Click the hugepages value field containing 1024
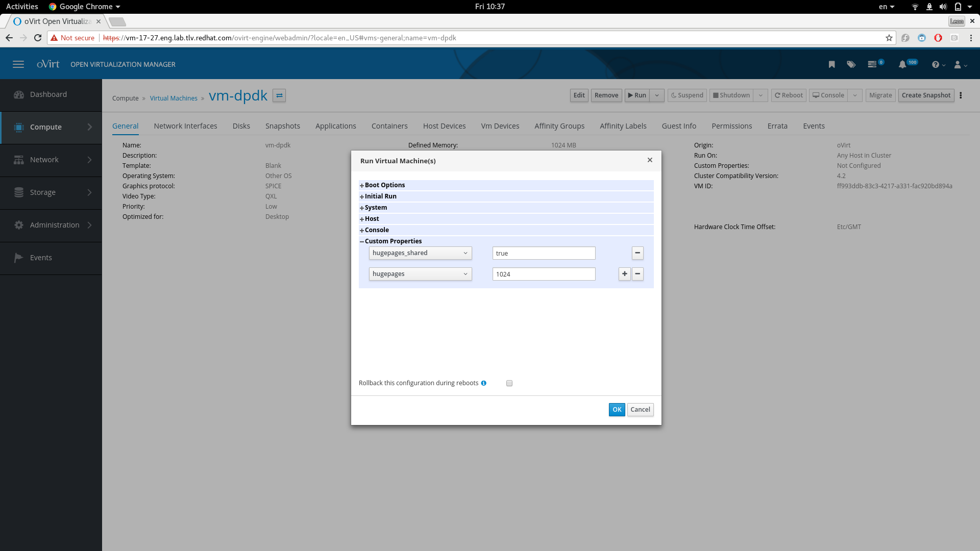Image resolution: width=980 pixels, height=551 pixels. pos(544,274)
